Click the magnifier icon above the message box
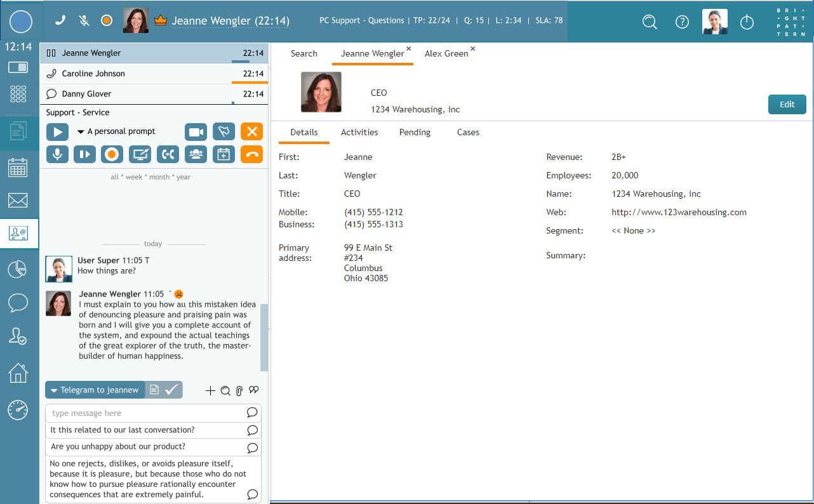Viewport: 814px width, 504px height. 225,390
